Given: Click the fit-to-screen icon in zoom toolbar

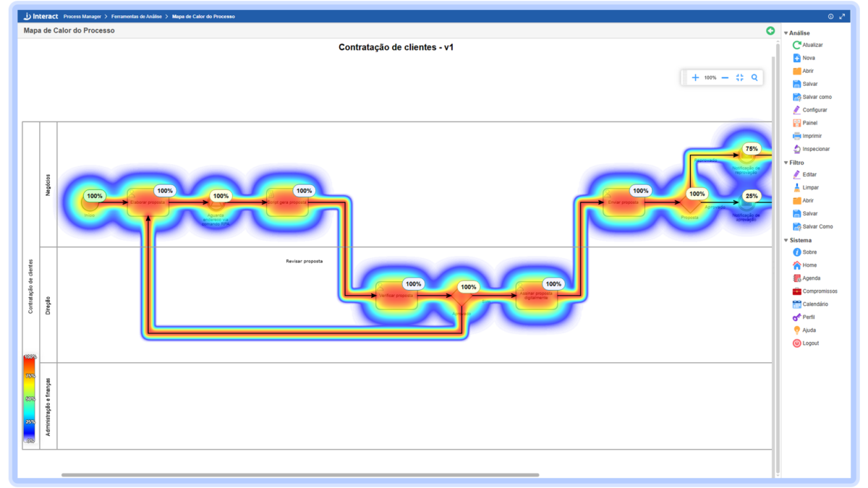Looking at the screenshot, I should (x=739, y=77).
